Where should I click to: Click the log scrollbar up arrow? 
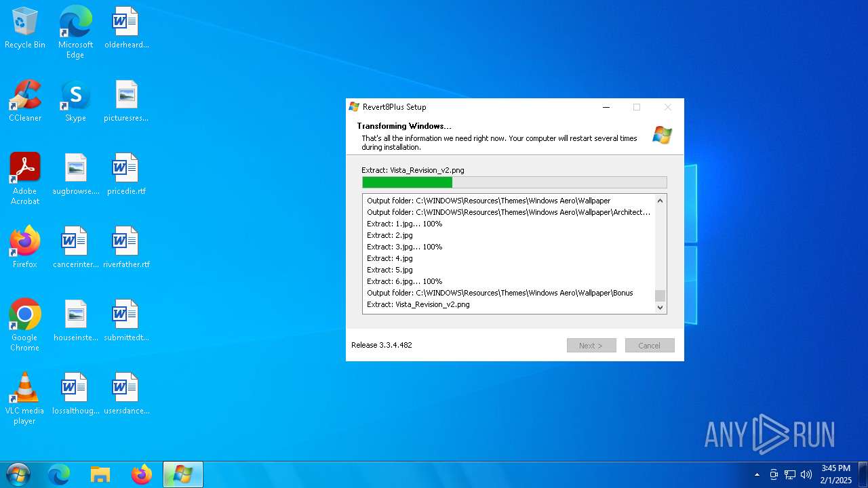coord(660,201)
